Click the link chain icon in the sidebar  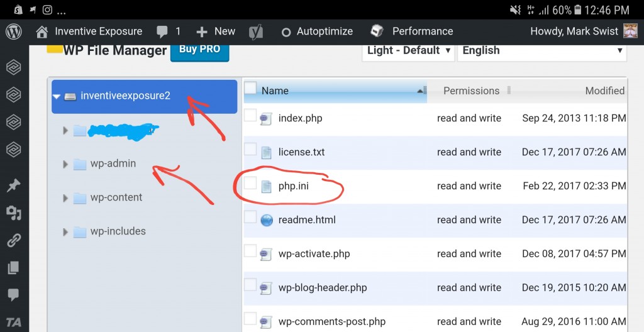pyautogui.click(x=14, y=240)
